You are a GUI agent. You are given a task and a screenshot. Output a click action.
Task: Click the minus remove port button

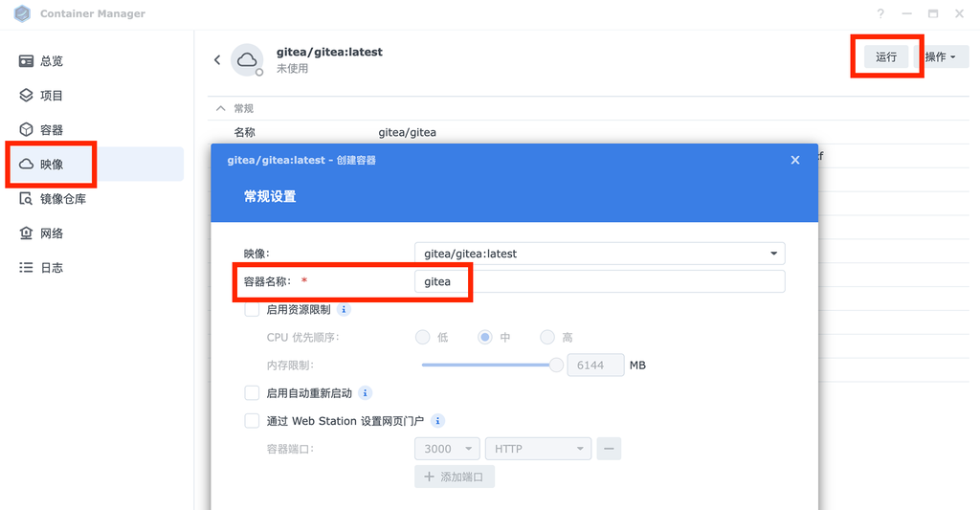pyautogui.click(x=609, y=449)
